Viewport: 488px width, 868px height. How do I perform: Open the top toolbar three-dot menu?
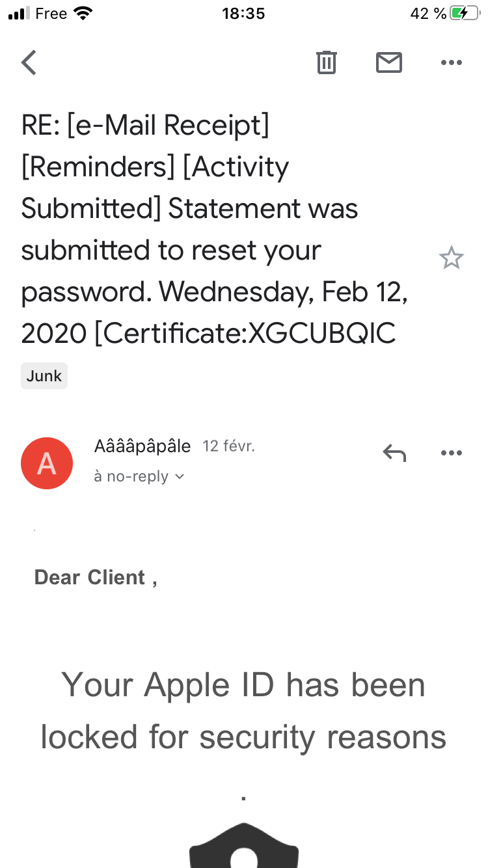(451, 62)
